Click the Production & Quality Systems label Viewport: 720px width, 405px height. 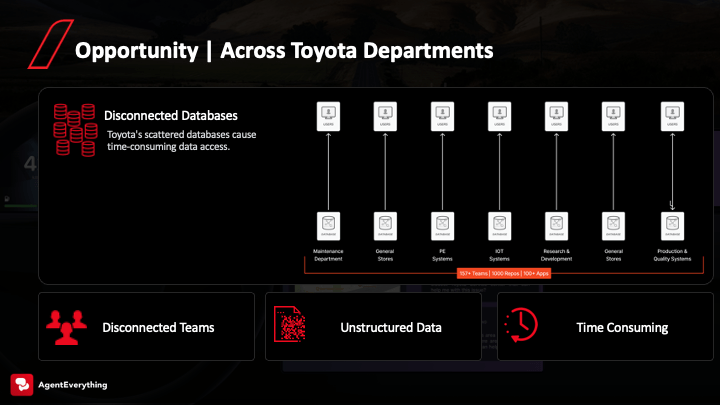click(672, 255)
